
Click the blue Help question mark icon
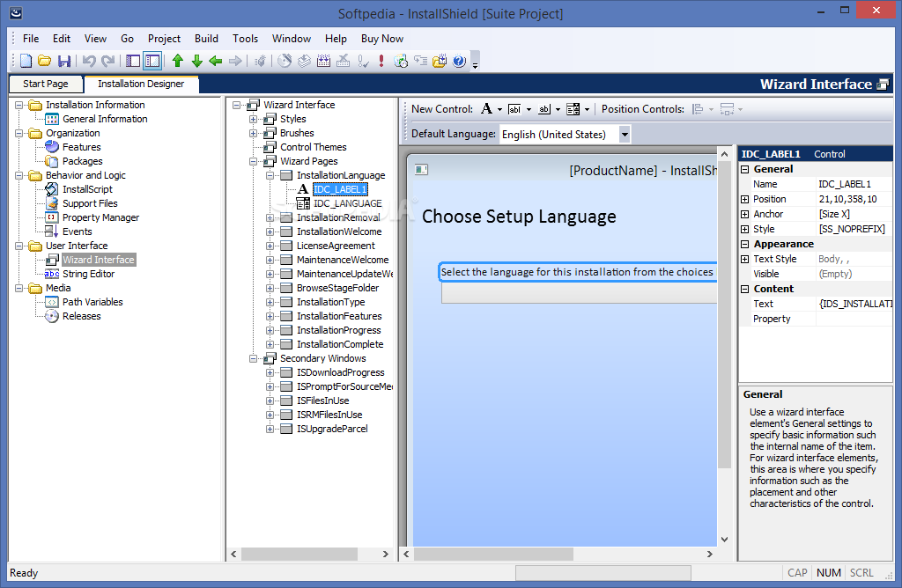[x=459, y=61]
